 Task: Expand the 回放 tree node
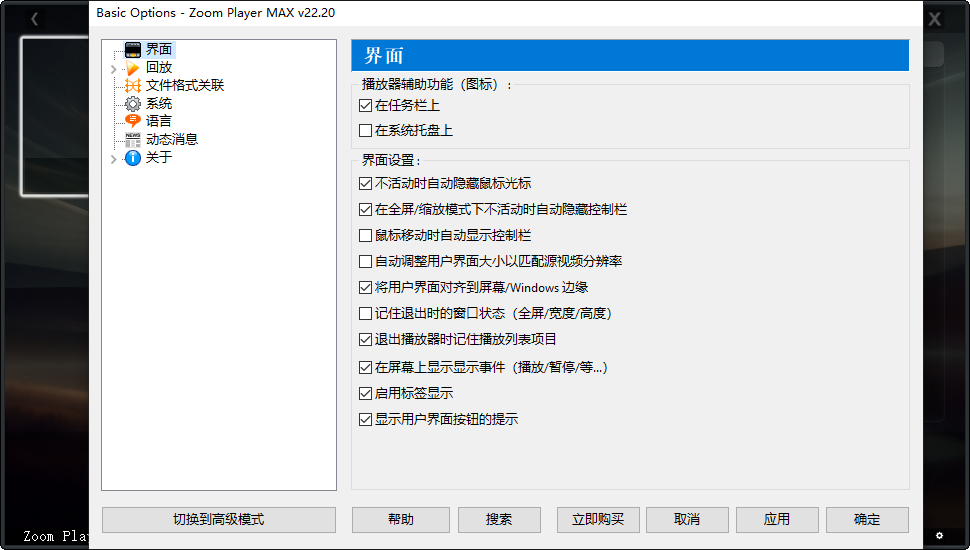(114, 69)
